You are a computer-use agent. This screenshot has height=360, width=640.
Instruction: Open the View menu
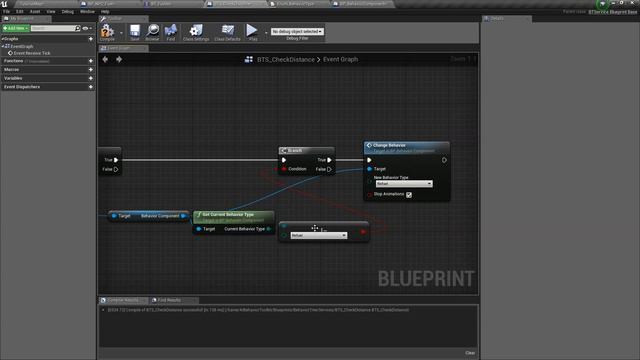51,12
